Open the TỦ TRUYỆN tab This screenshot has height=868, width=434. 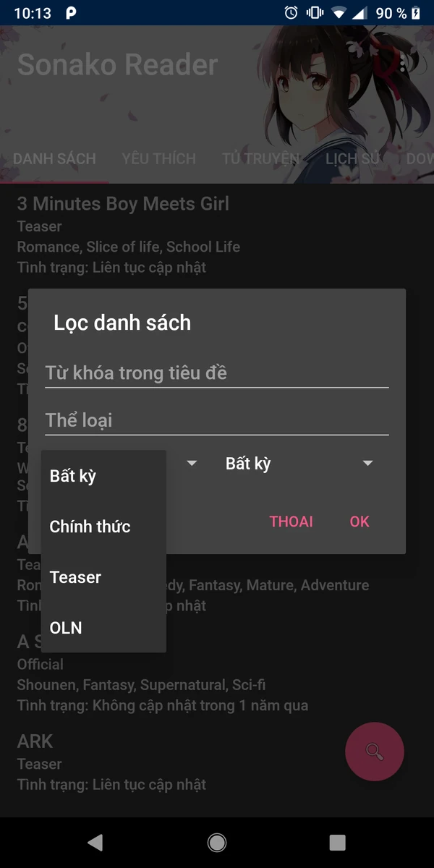pos(261,158)
